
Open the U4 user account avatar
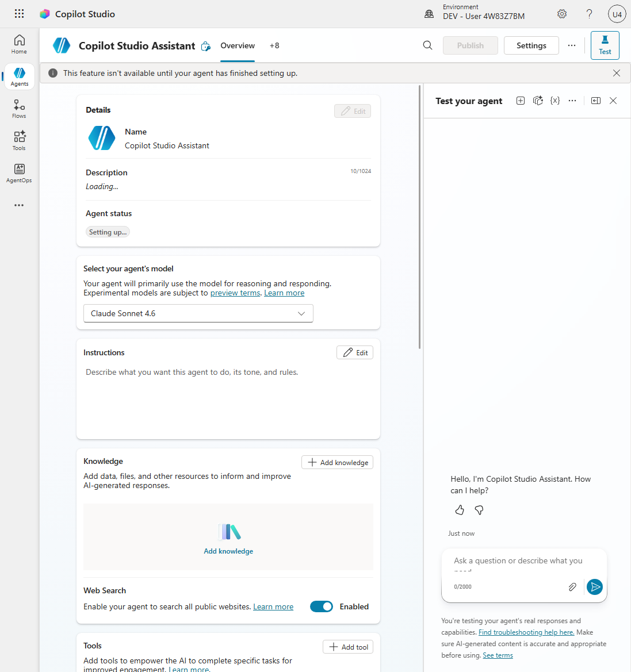click(617, 14)
